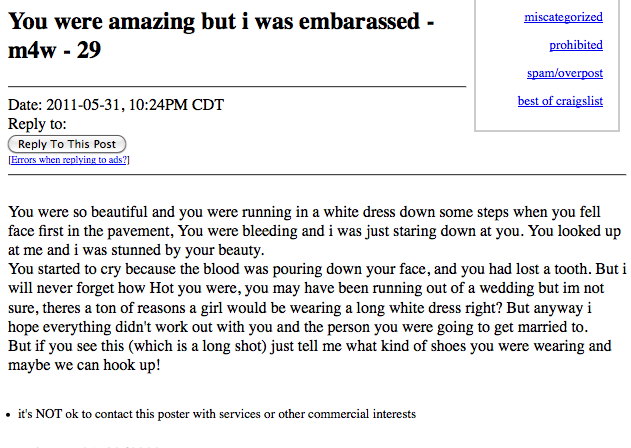Image resolution: width=631 pixels, height=448 pixels.
Task: Nominate post for best of craigslist
Action: tap(560, 101)
